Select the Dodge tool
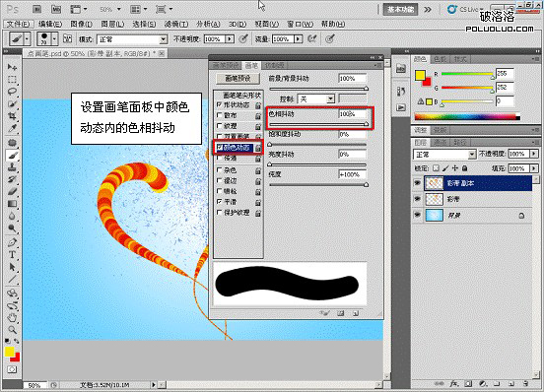The height and width of the screenshot is (392, 544). (12, 228)
